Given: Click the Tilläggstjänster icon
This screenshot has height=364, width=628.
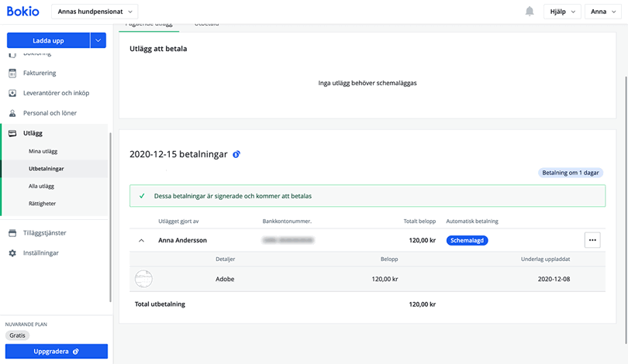Looking at the screenshot, I should (12, 233).
